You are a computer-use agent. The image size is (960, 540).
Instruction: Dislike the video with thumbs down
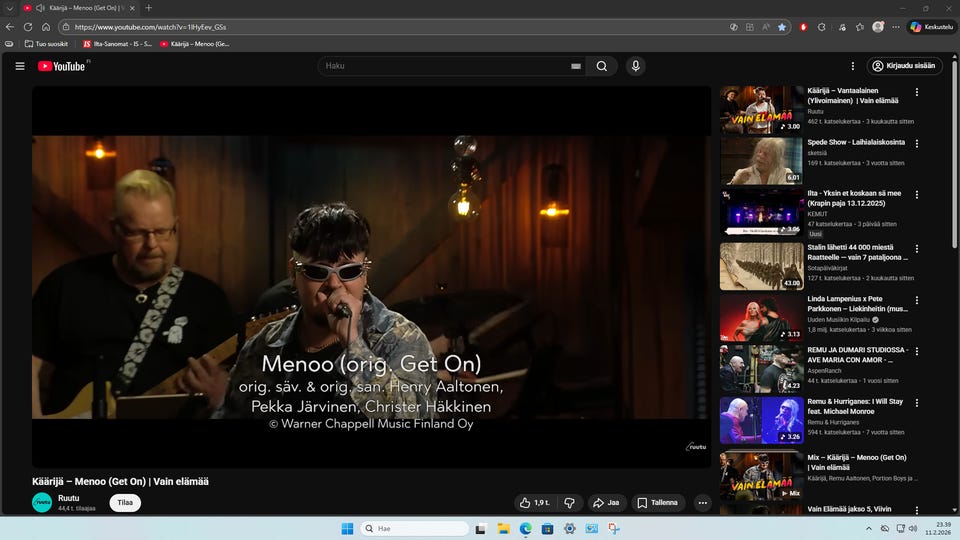click(569, 503)
